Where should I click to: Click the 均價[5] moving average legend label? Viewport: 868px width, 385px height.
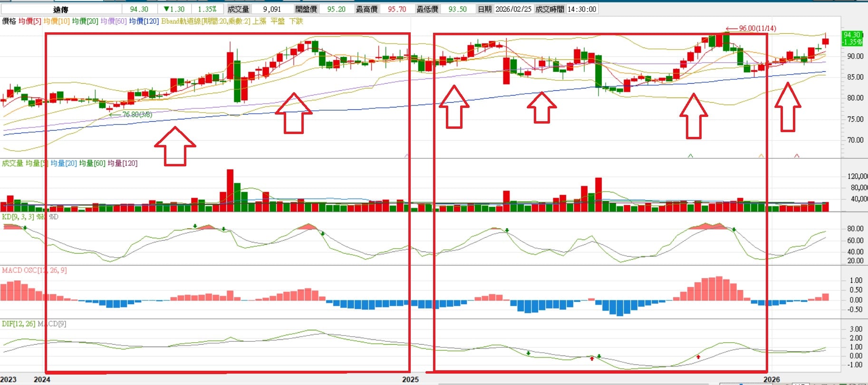pos(30,21)
